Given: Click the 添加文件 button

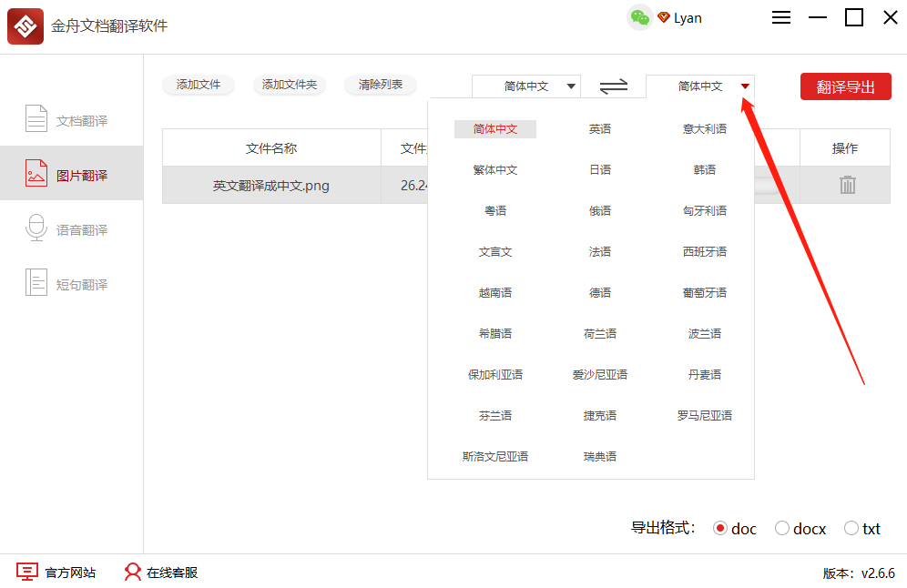Looking at the screenshot, I should point(199,85).
